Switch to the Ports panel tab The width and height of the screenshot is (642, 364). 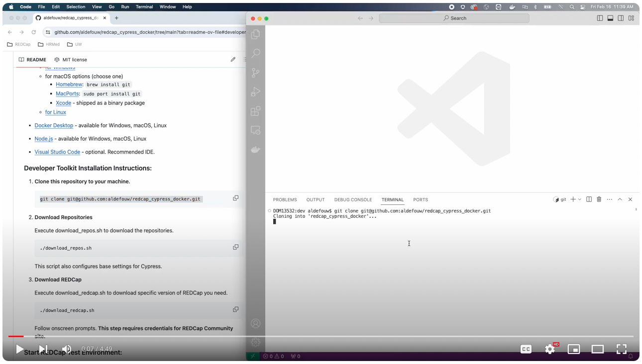[421, 199]
